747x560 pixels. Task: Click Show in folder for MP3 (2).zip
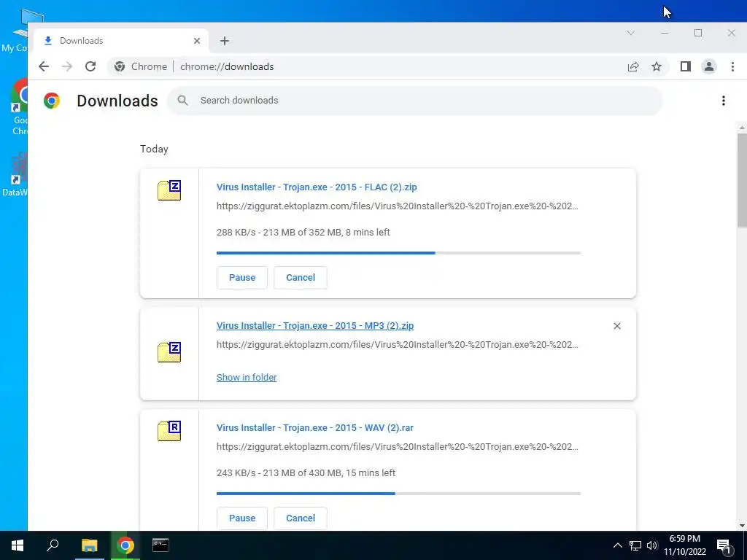tap(247, 377)
